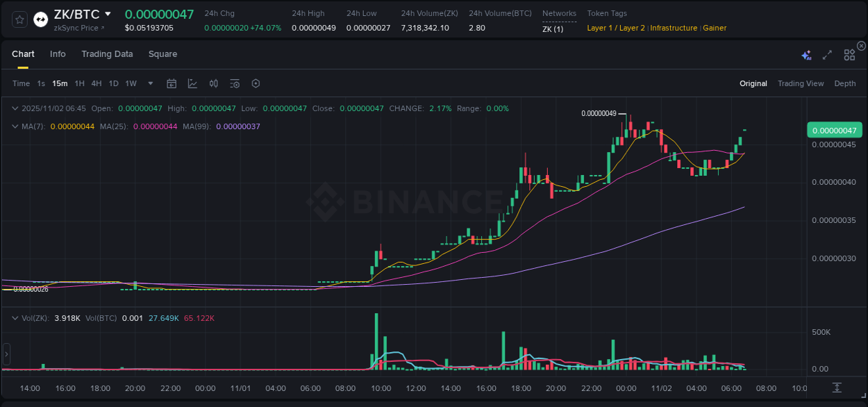Open the extra timeframes dropdown arrow

[150, 83]
